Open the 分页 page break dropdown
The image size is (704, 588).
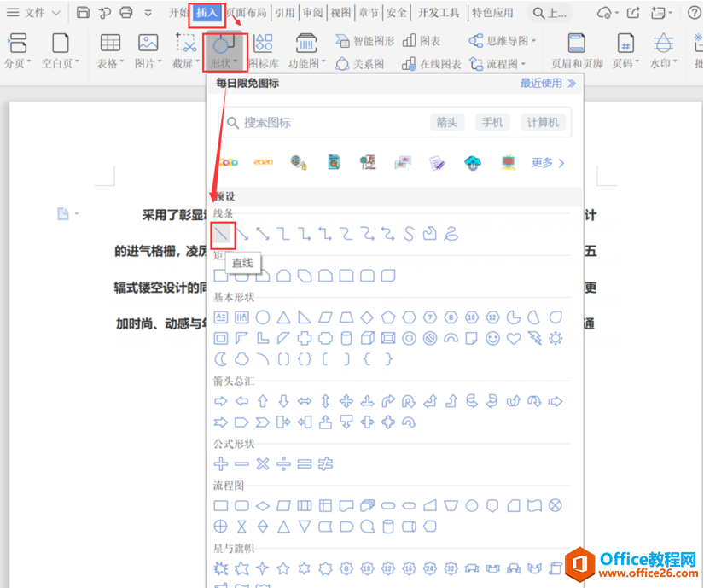18,51
